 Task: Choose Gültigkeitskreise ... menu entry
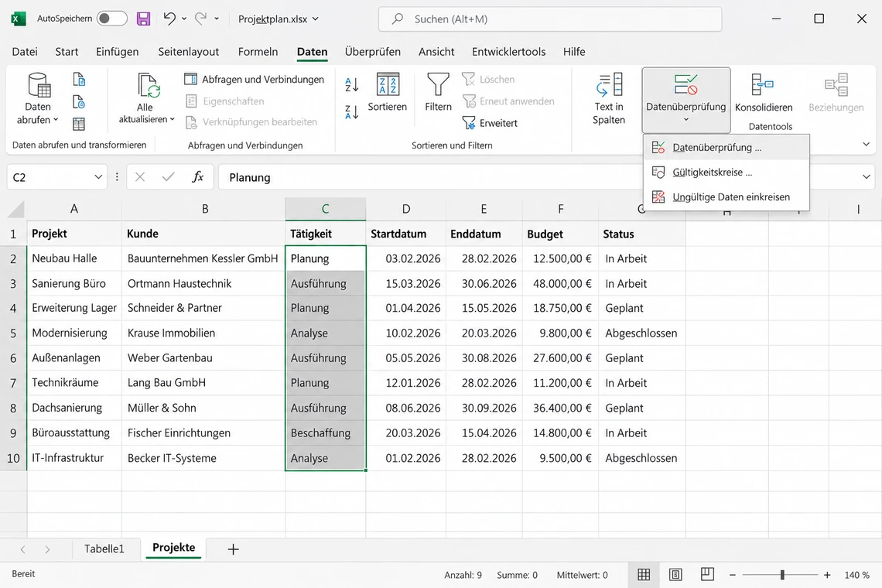726,173
